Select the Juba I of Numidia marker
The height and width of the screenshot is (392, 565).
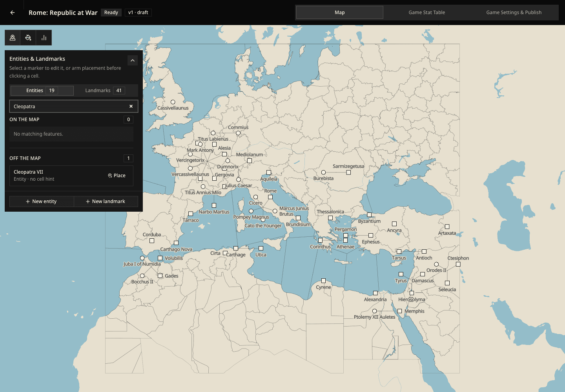click(142, 258)
